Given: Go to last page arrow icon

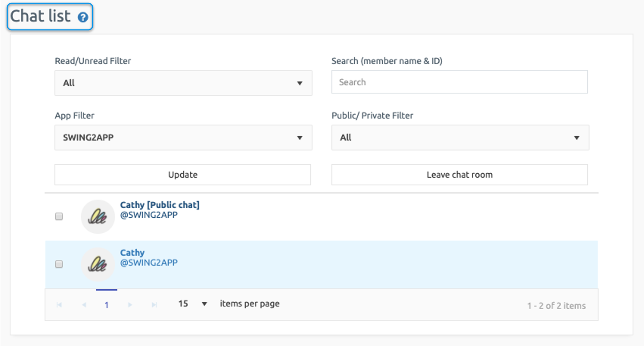Looking at the screenshot, I should point(154,305).
